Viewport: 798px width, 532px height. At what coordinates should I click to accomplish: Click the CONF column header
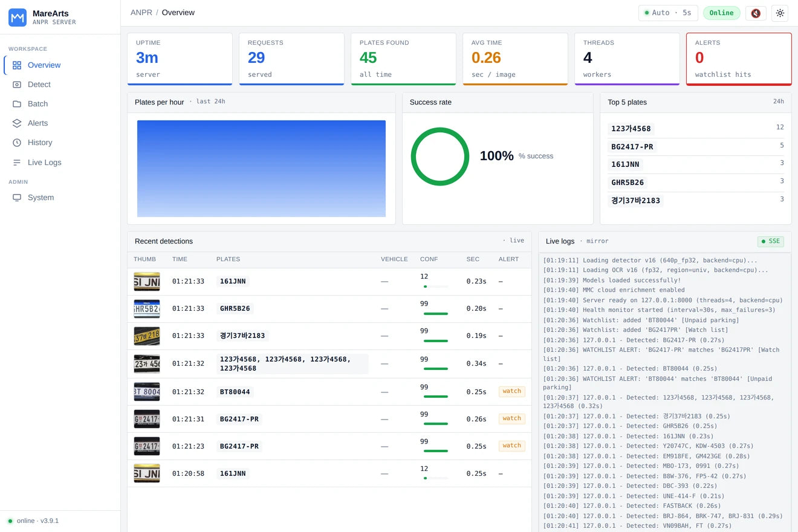(429, 259)
